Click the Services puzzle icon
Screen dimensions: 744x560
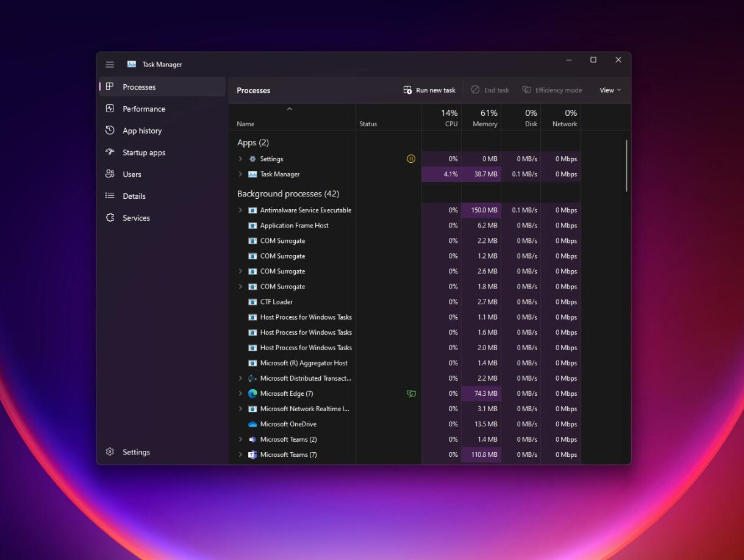click(110, 218)
